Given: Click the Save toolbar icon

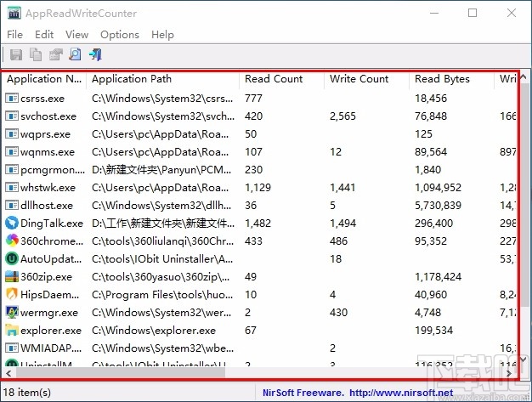Looking at the screenshot, I should coord(16,54).
